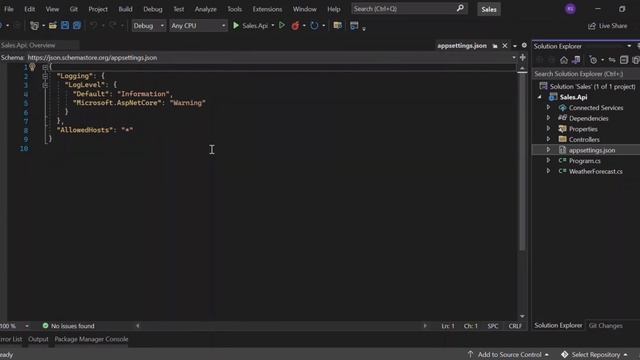Collapse the Sales.Api project node
Screen dimensions: 640x360
[x=540, y=97]
